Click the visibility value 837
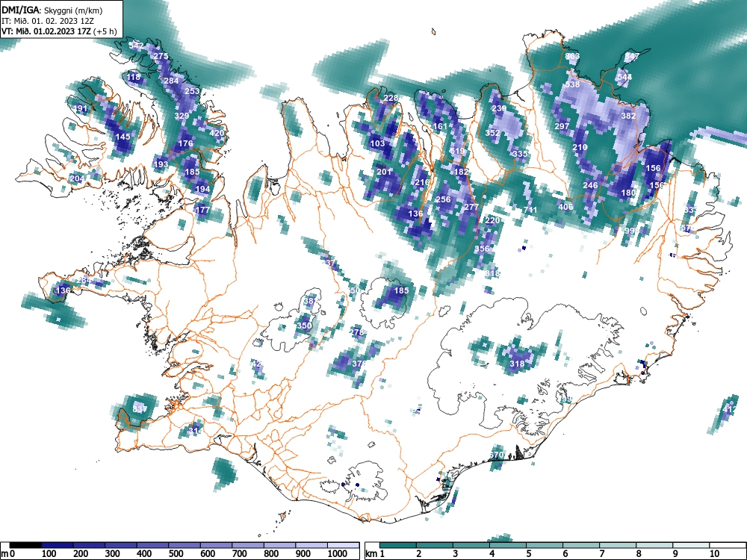The image size is (747, 560). click(x=140, y=409)
